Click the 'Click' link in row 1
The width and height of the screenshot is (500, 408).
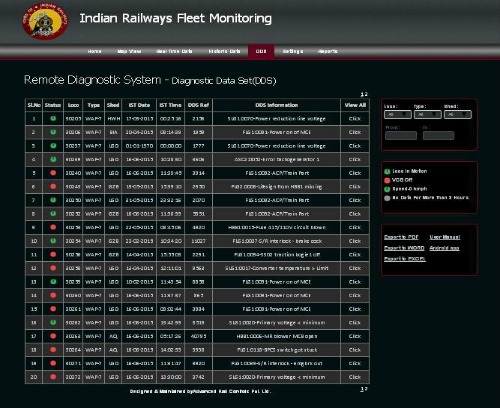pos(355,118)
